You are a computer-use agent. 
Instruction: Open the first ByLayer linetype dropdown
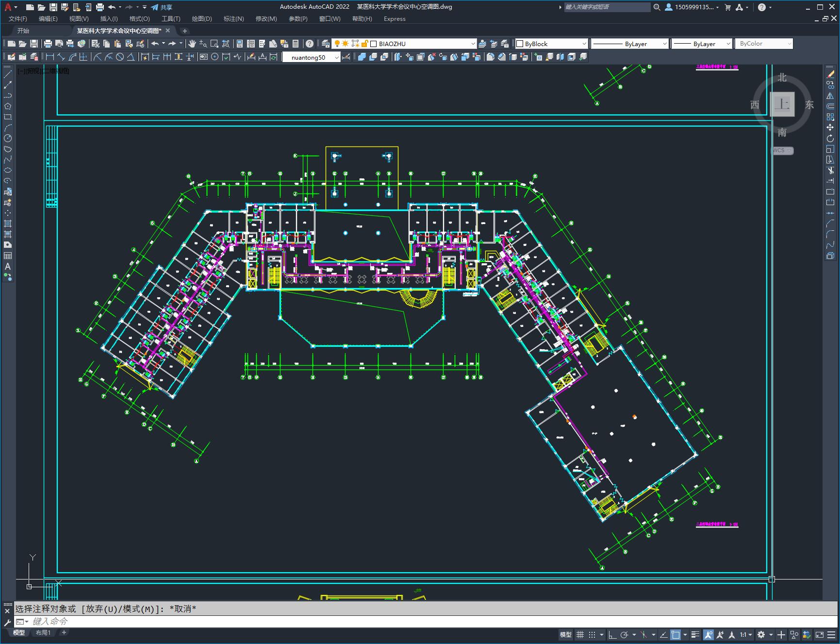click(664, 44)
